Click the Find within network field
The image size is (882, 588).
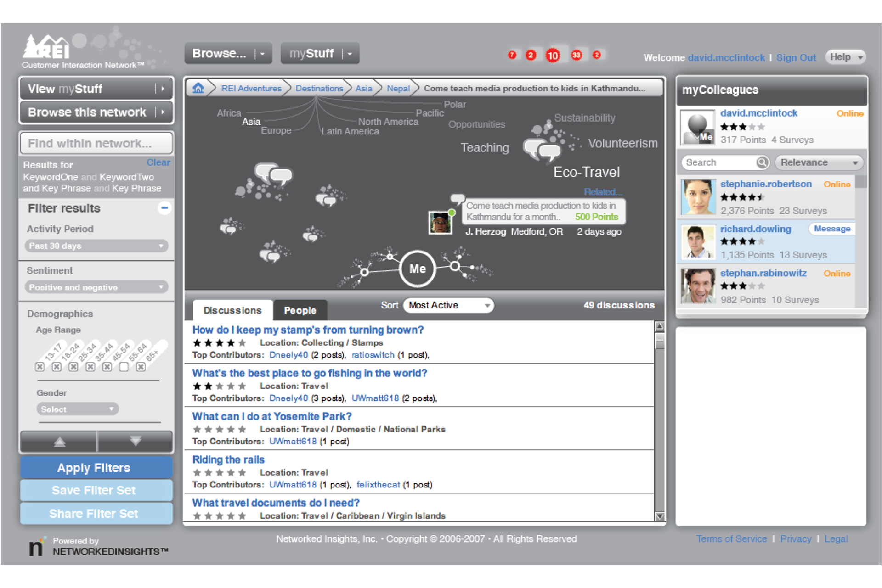(x=96, y=143)
